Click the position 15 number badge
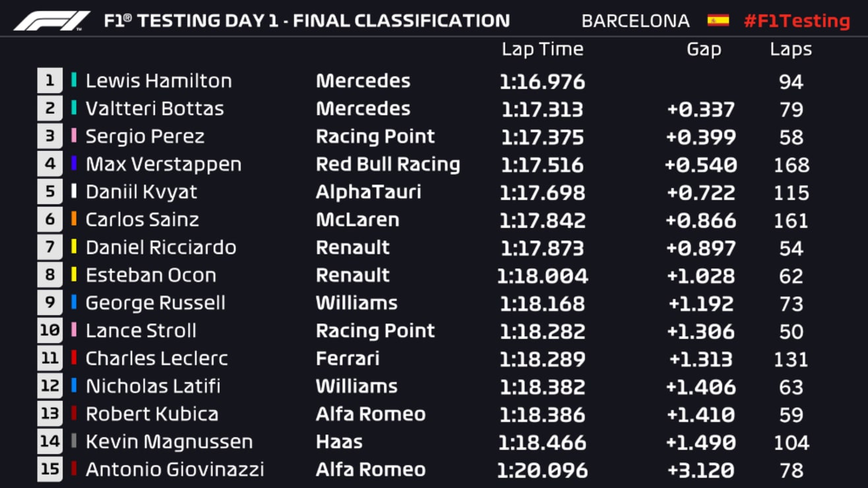868x488 pixels. tap(49, 470)
